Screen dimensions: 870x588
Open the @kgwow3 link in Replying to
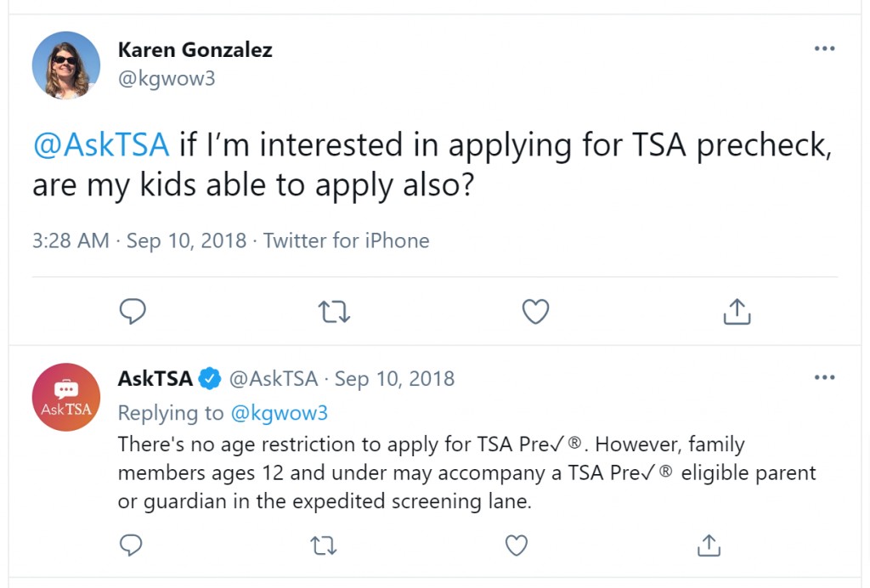coord(279,413)
